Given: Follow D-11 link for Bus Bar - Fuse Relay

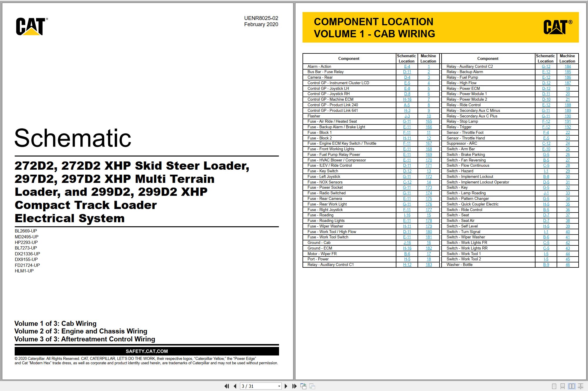Looking at the screenshot, I should point(407,72).
